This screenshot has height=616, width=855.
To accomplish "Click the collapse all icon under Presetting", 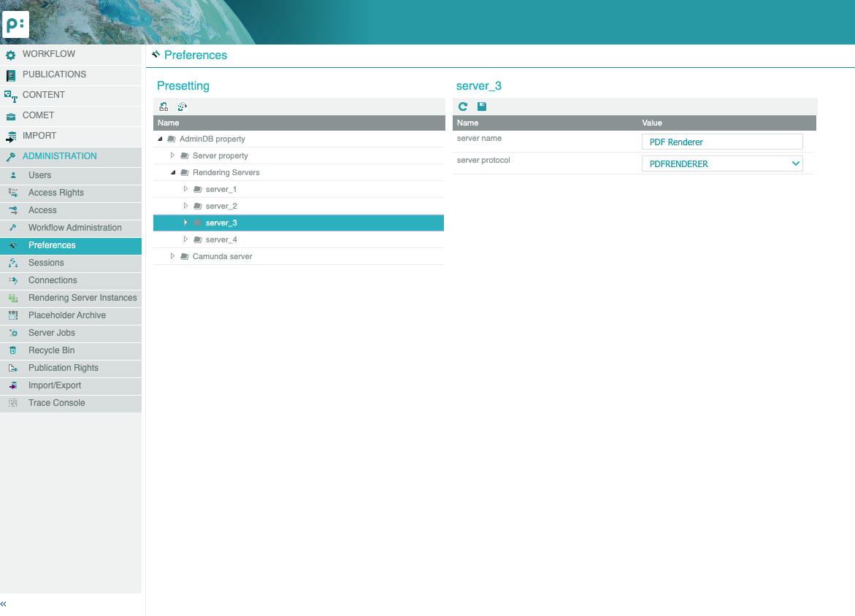I will pos(182,107).
